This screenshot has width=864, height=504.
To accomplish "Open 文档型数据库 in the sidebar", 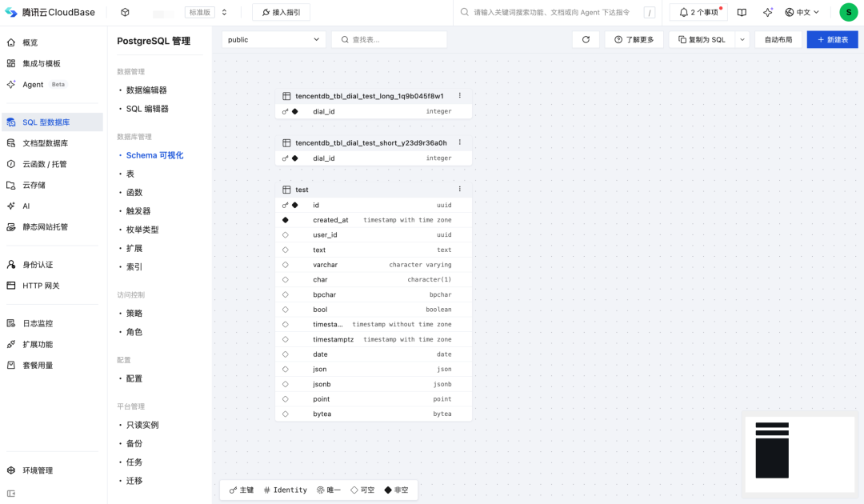I will (x=52, y=143).
